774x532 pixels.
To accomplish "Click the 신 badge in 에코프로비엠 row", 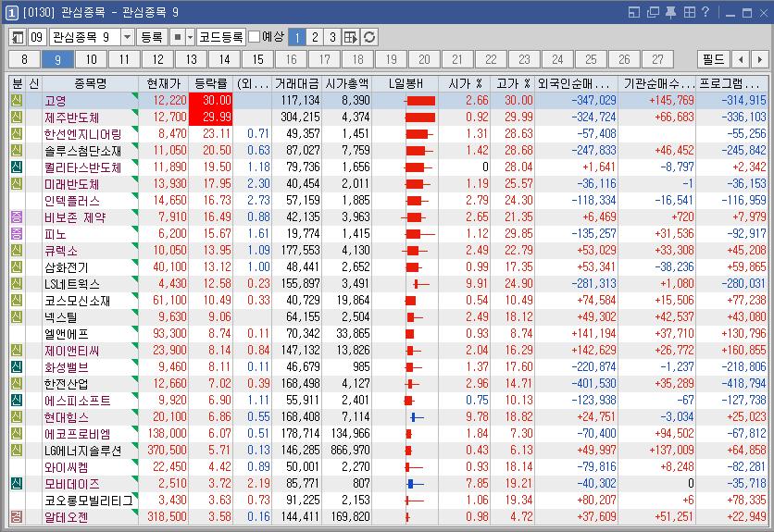I will [x=17, y=433].
